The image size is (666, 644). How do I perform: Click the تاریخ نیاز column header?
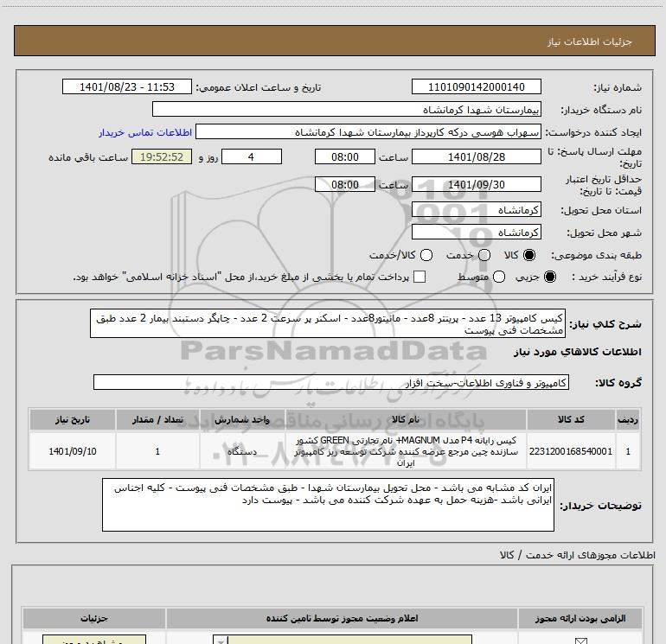click(x=73, y=420)
